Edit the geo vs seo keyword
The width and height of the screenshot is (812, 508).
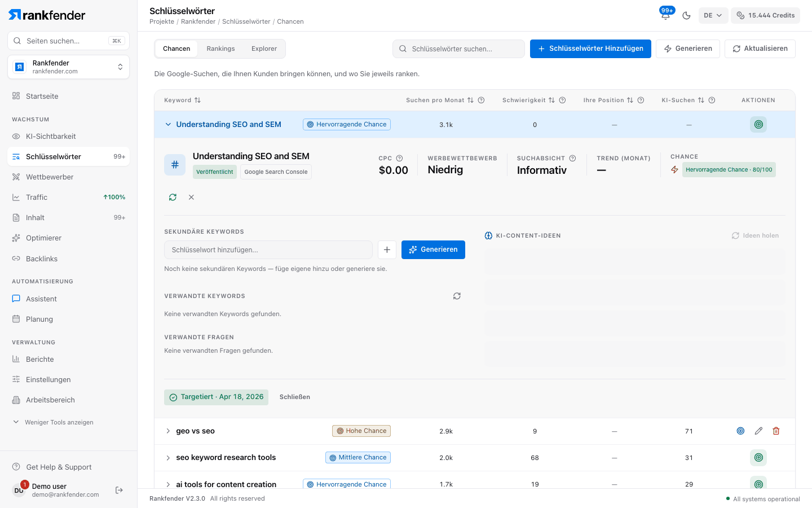click(x=758, y=431)
